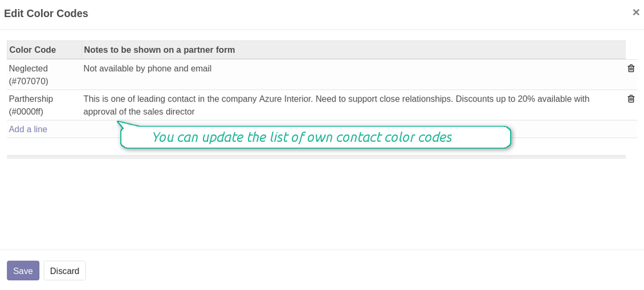
Task: Add a line to color codes
Action: click(x=28, y=129)
